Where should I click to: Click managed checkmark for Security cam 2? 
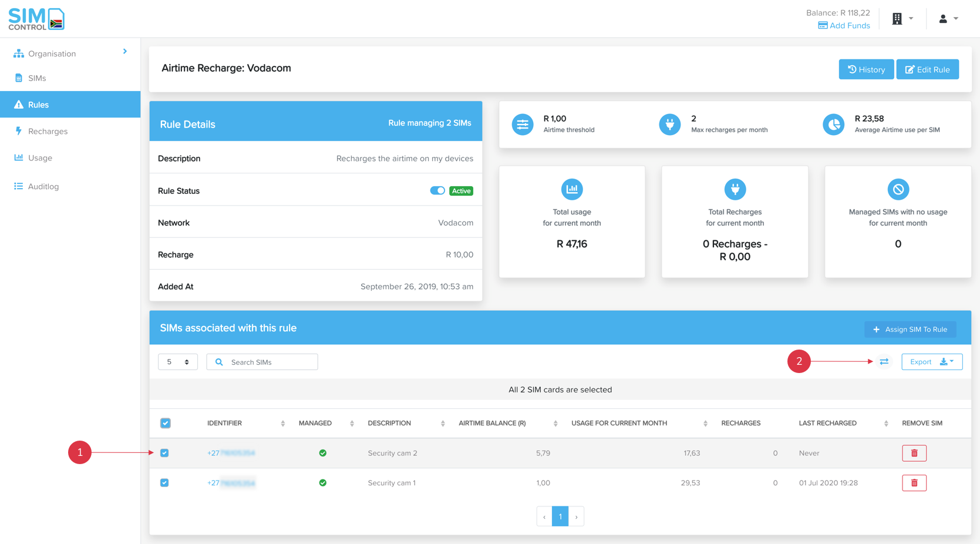pyautogui.click(x=322, y=453)
